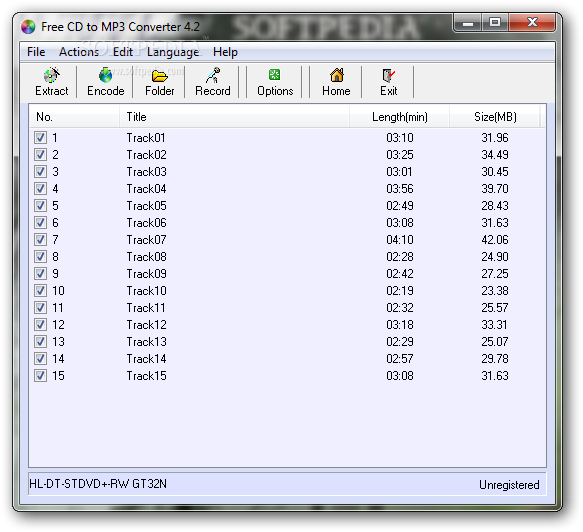Select the Track10 title
The height and width of the screenshot is (532, 583).
tap(146, 291)
